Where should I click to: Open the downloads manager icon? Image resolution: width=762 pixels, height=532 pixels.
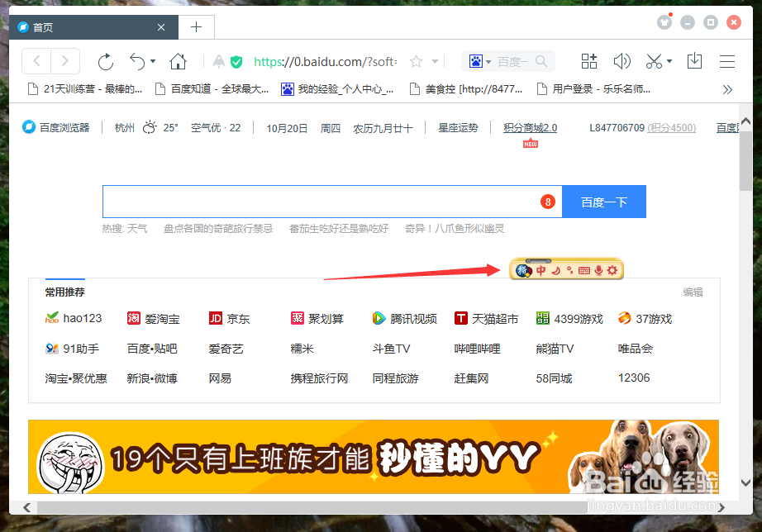pyautogui.click(x=695, y=61)
